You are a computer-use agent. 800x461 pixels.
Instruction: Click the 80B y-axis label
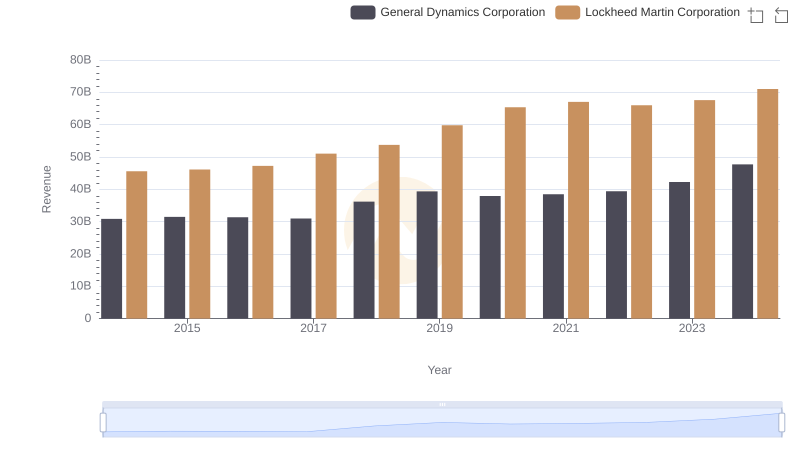(x=81, y=60)
